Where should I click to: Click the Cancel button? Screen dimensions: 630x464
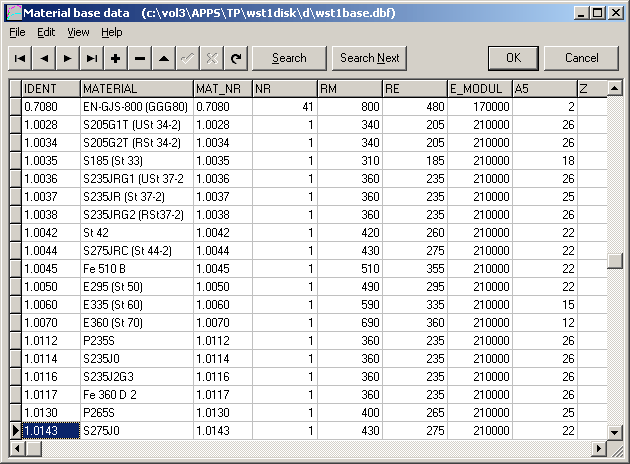click(581, 58)
